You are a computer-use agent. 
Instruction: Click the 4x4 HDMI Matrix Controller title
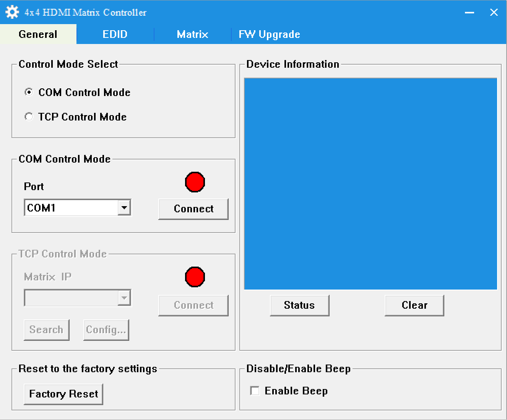85,13
